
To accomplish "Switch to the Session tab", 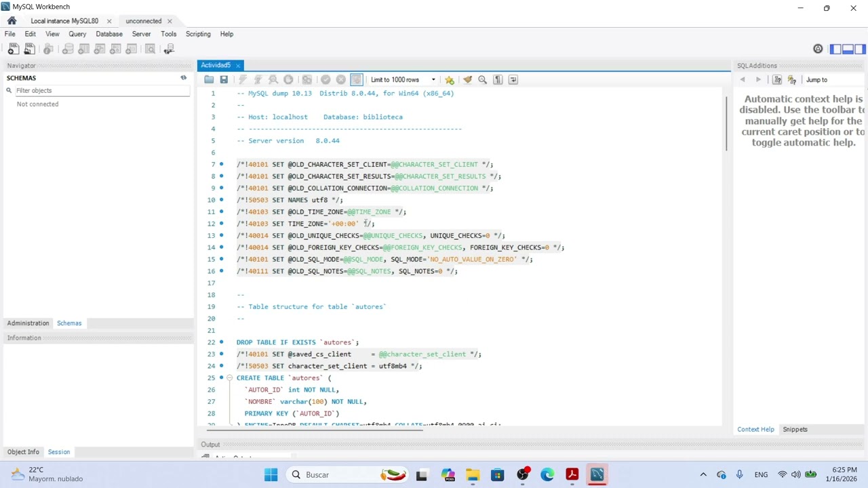I will click(x=59, y=452).
